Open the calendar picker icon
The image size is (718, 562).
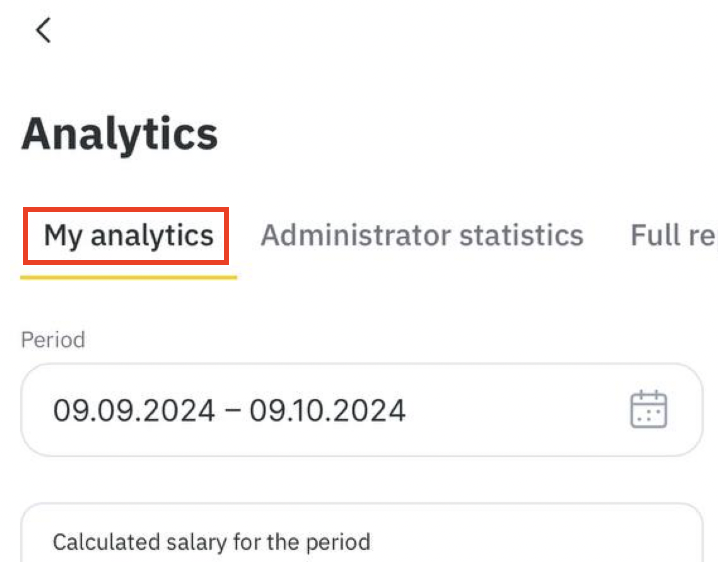pyautogui.click(x=648, y=409)
